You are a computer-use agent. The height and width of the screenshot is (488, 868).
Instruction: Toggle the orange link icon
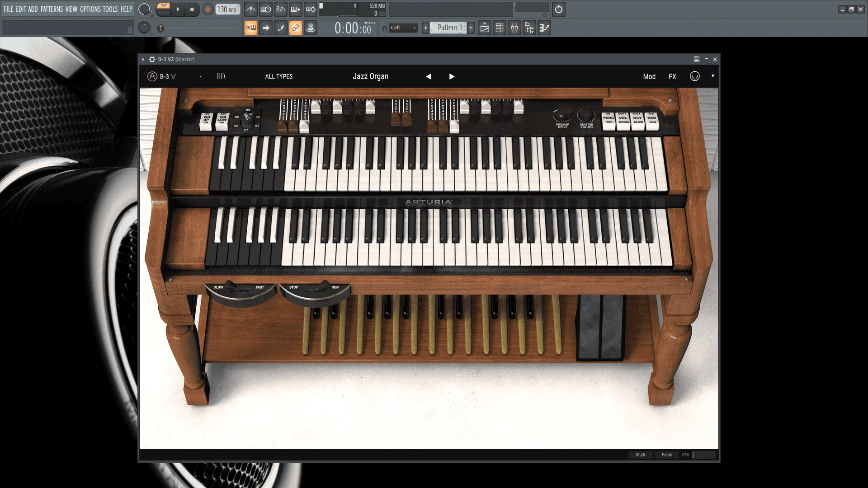click(x=296, y=28)
